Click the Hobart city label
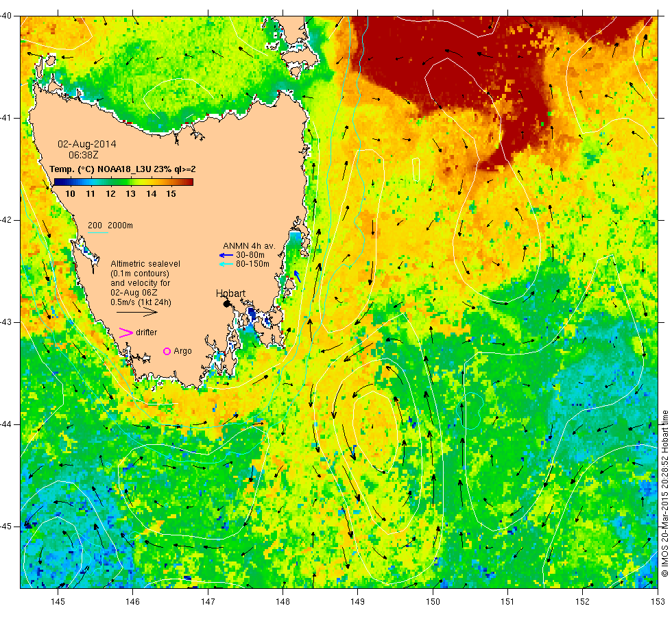672x617 pixels. coord(230,293)
